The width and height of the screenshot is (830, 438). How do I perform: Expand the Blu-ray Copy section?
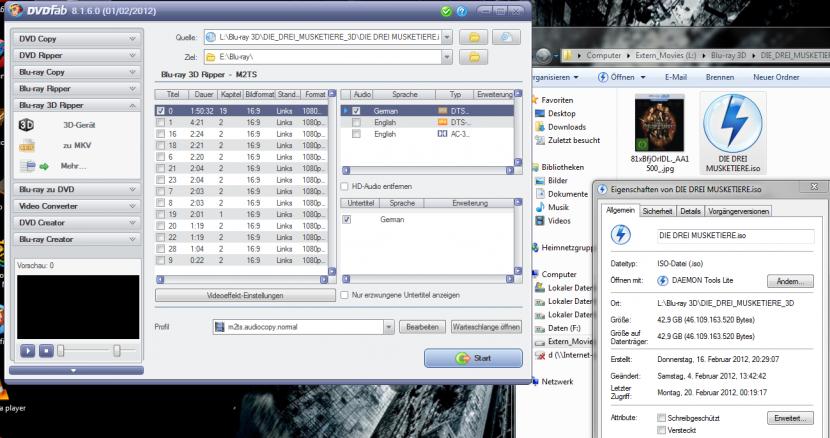click(x=77, y=72)
